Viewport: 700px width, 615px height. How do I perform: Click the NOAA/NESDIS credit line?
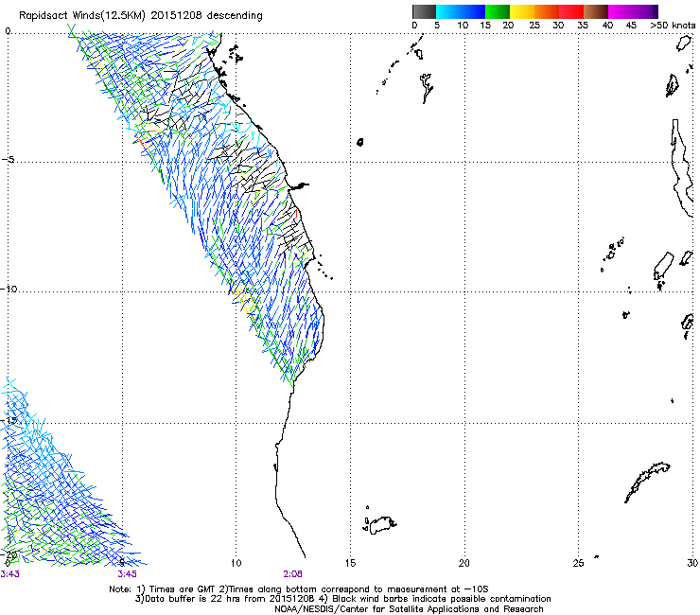[409, 609]
